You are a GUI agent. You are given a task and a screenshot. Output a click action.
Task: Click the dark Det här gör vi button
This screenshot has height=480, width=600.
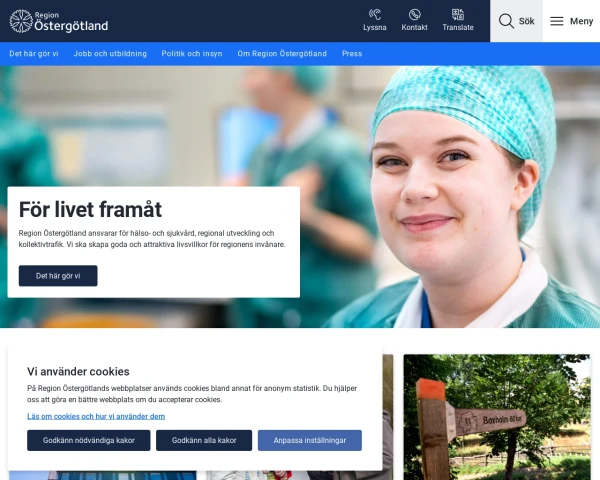(58, 276)
